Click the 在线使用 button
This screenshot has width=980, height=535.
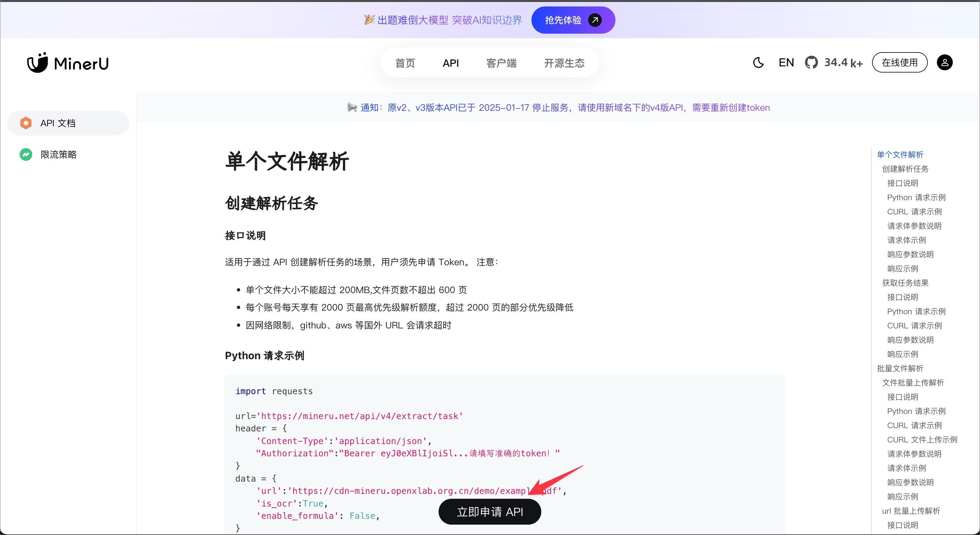899,63
